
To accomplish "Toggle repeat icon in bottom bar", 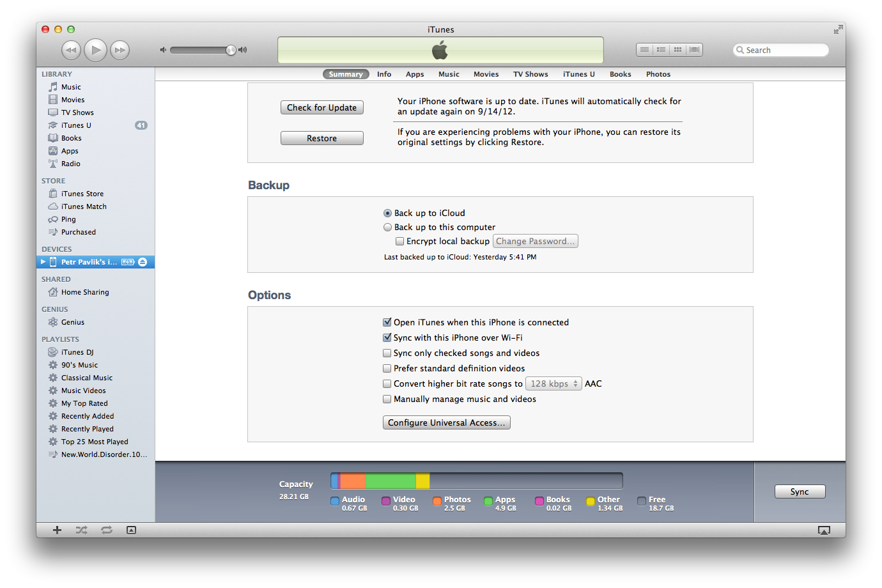I will pos(107,530).
